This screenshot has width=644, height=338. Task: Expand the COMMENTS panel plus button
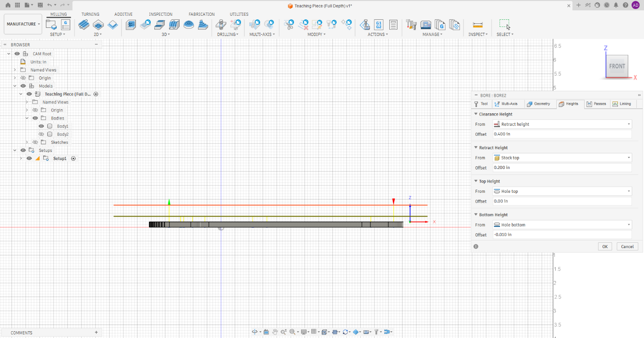tap(96, 333)
